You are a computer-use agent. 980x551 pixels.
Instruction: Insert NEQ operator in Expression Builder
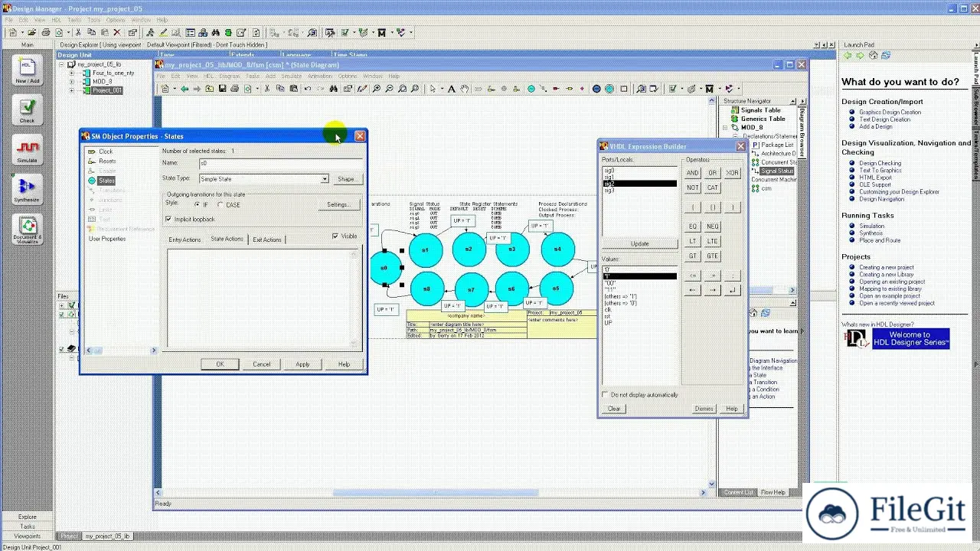713,227
